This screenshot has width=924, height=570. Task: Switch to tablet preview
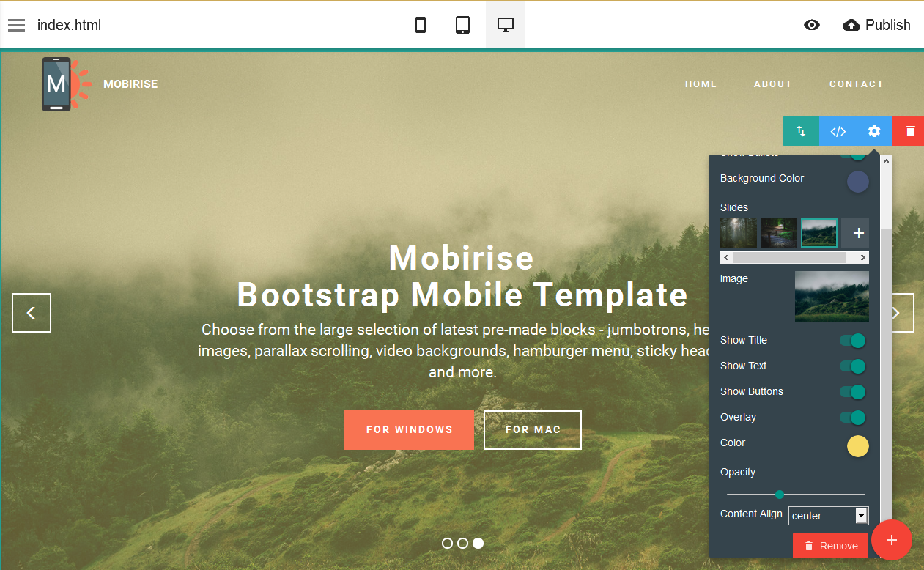pyautogui.click(x=462, y=26)
